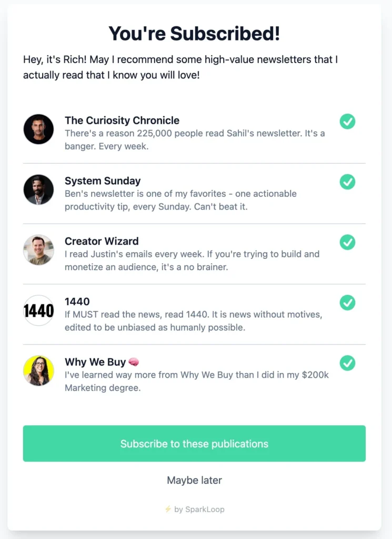The height and width of the screenshot is (539, 392).
Task: Click Ben's avatar for System Sunday
Action: click(38, 189)
